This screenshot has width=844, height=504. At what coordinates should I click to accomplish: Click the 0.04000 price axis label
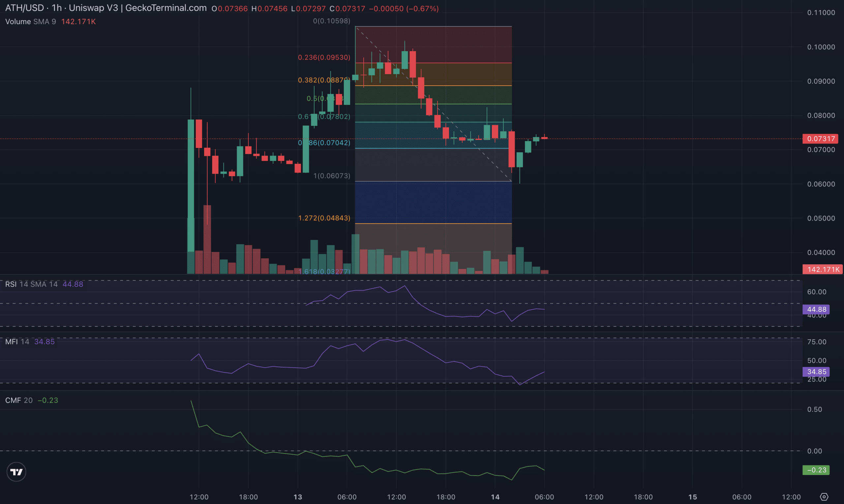(821, 252)
